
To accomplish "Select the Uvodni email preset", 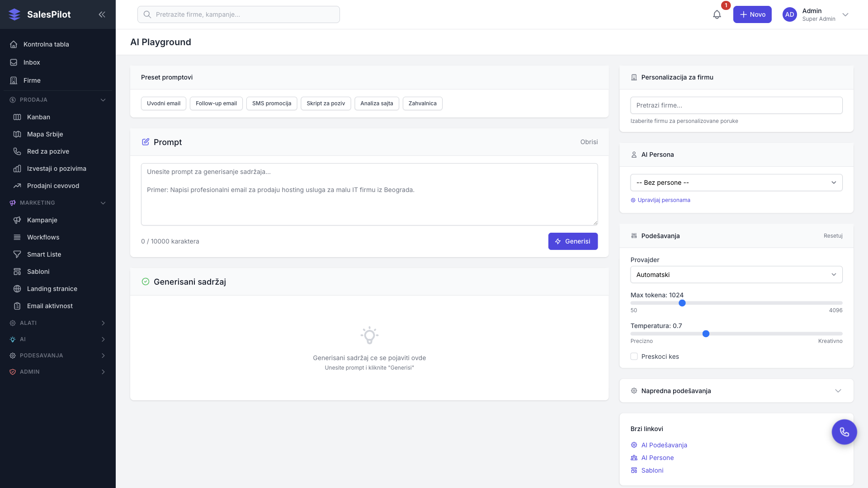I will coord(164,103).
